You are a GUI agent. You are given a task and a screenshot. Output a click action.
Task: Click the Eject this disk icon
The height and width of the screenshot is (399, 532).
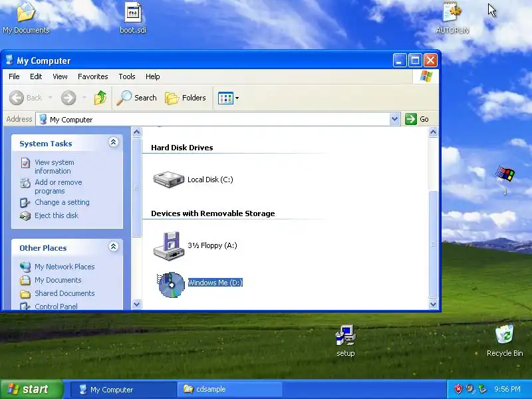(25, 215)
